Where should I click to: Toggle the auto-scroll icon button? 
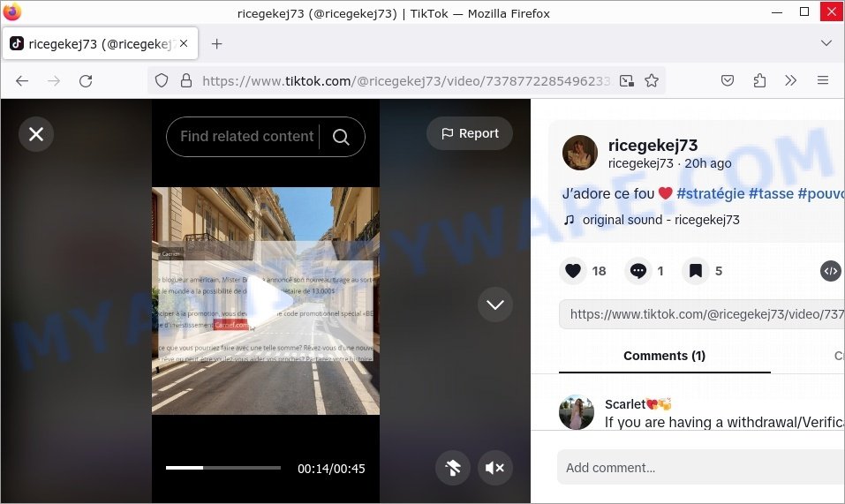(453, 468)
